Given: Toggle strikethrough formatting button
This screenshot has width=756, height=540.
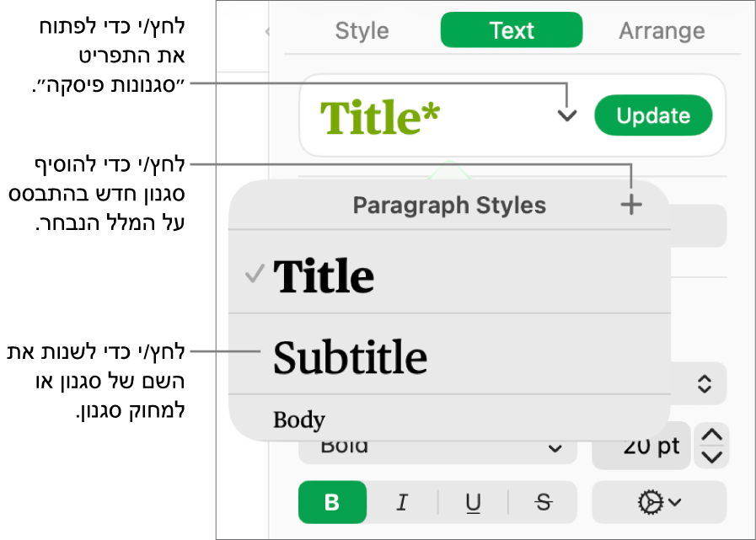Looking at the screenshot, I should 544,503.
